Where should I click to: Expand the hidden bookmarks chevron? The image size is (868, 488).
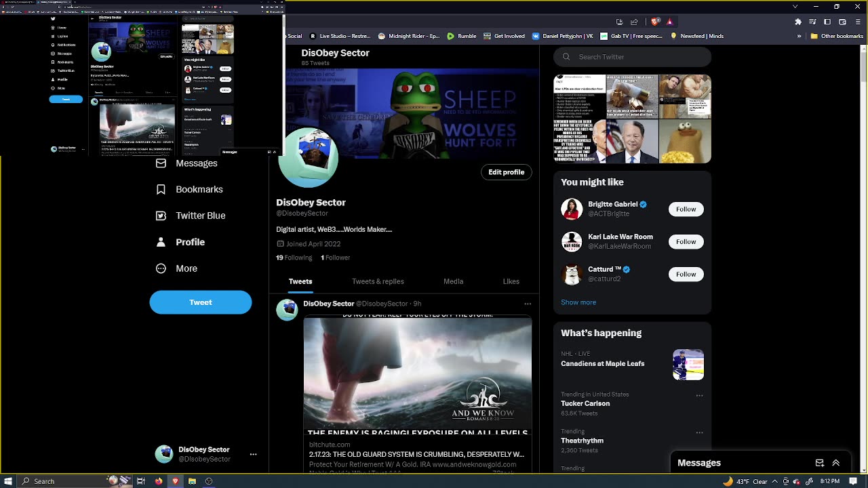tap(800, 36)
